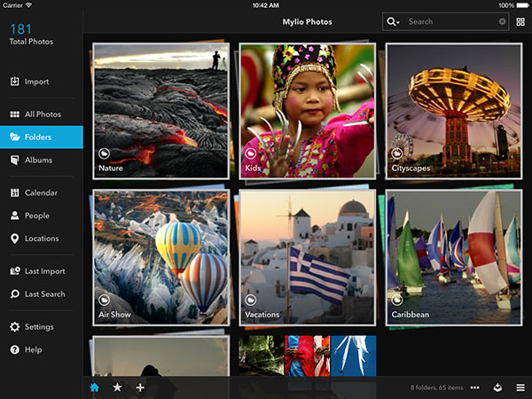The image size is (532, 399).
Task: Show the Locations view
Action: point(42,239)
